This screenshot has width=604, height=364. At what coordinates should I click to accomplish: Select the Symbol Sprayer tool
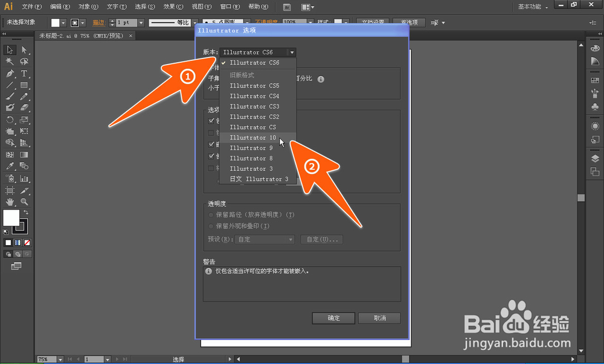(x=10, y=179)
